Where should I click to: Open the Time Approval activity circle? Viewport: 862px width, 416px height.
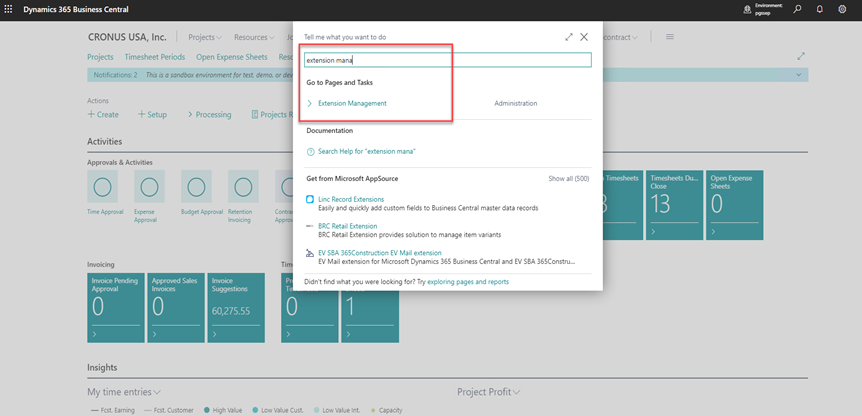point(102,187)
